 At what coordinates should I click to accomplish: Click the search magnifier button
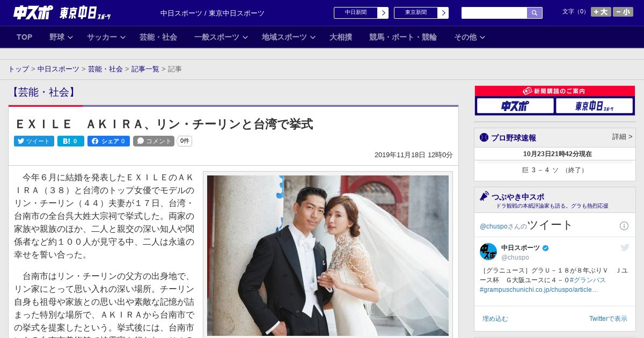tap(535, 13)
